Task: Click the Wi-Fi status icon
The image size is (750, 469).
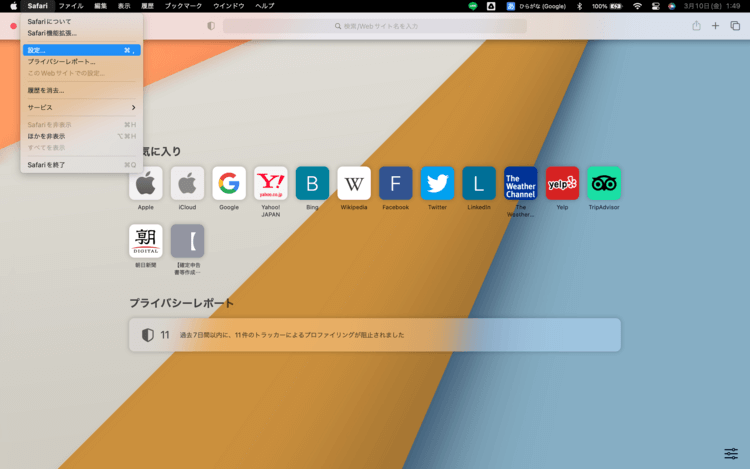Action: point(637,6)
